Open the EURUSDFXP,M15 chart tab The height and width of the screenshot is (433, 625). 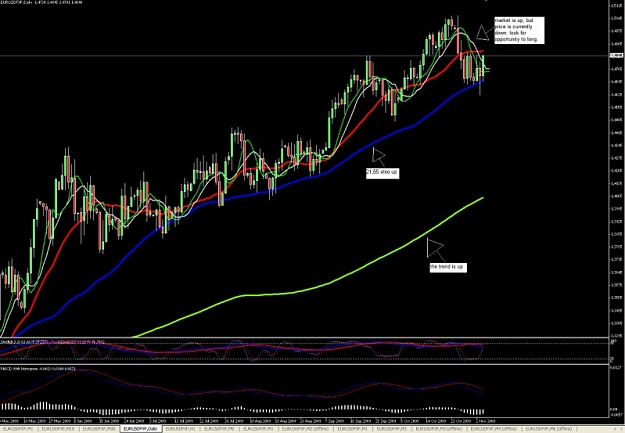(58, 429)
